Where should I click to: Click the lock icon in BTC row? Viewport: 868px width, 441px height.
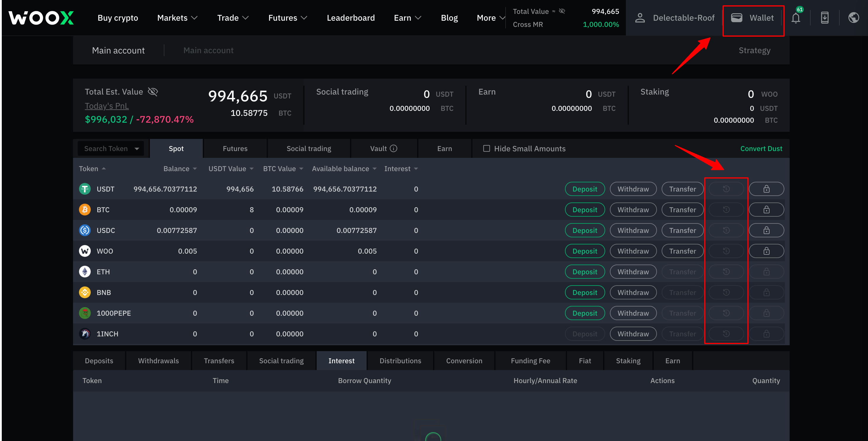point(767,210)
